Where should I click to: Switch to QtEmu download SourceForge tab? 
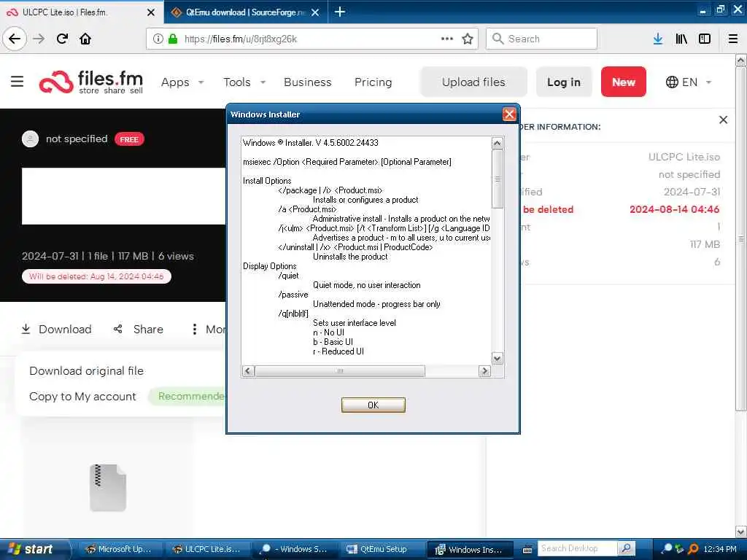(x=245, y=12)
